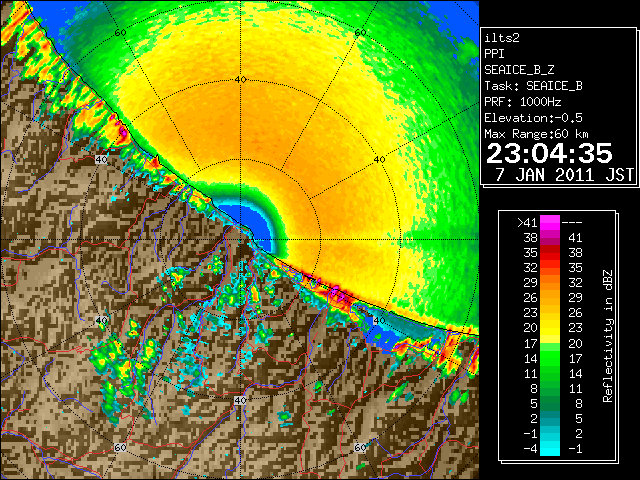Click the ">41" legend label
This screenshot has height=480, width=640.
pyautogui.click(x=527, y=223)
